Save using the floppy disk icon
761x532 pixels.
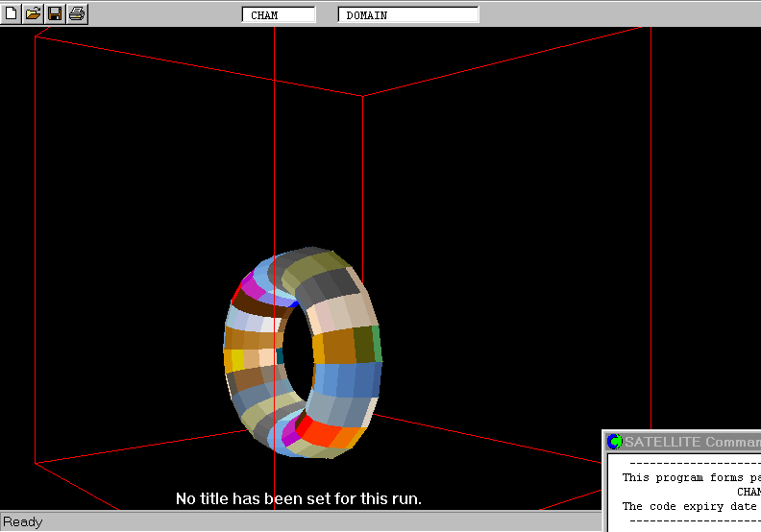[x=55, y=13]
